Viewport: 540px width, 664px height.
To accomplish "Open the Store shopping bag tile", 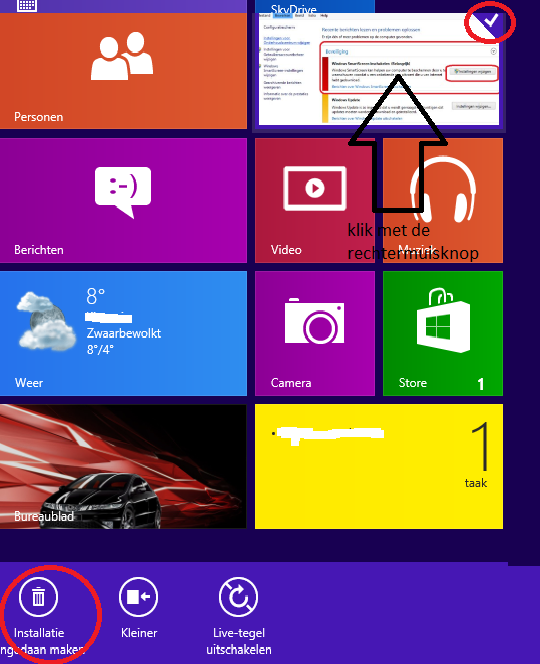I will (x=443, y=333).
